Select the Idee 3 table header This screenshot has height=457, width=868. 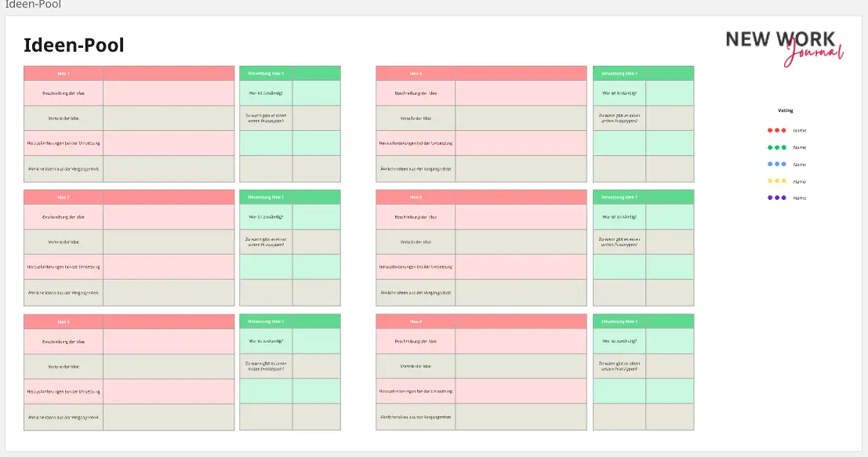(64, 321)
